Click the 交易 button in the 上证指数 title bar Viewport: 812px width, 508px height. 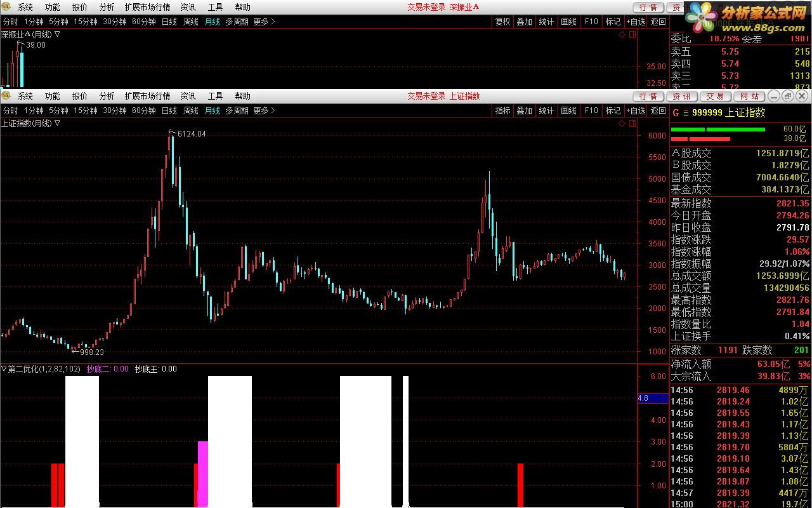(x=716, y=97)
